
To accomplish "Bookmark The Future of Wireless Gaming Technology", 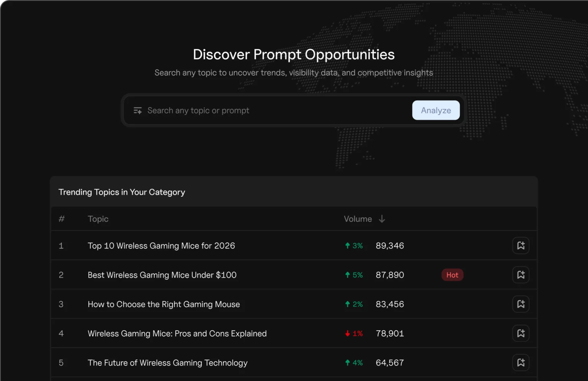I will point(521,363).
